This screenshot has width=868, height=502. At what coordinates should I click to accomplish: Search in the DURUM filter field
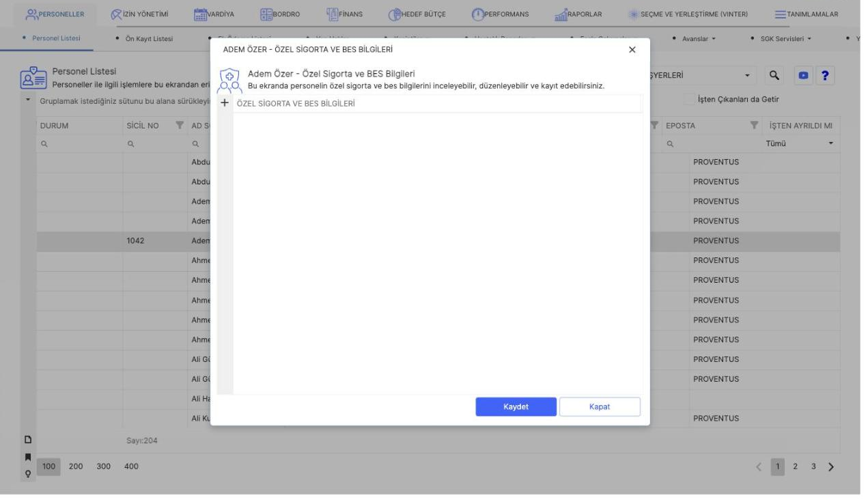(x=79, y=144)
